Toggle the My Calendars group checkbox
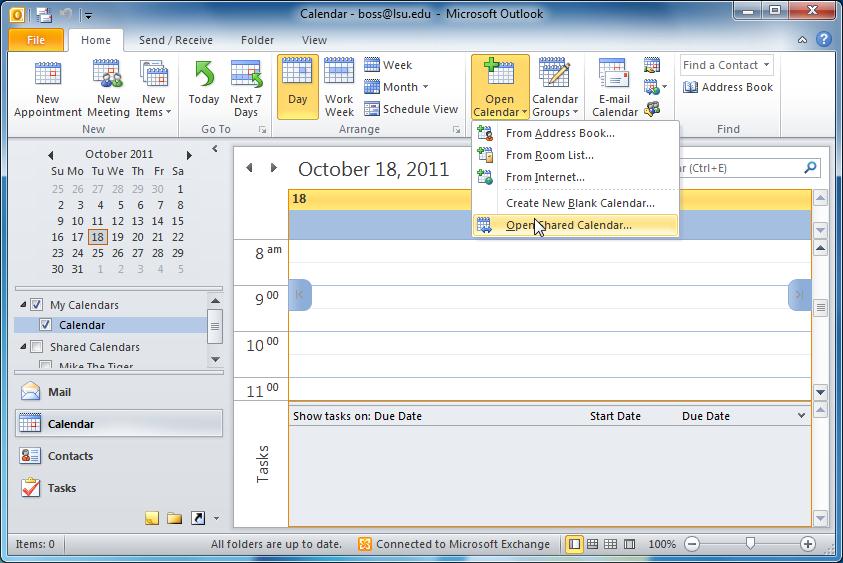843x563 pixels. click(36, 305)
